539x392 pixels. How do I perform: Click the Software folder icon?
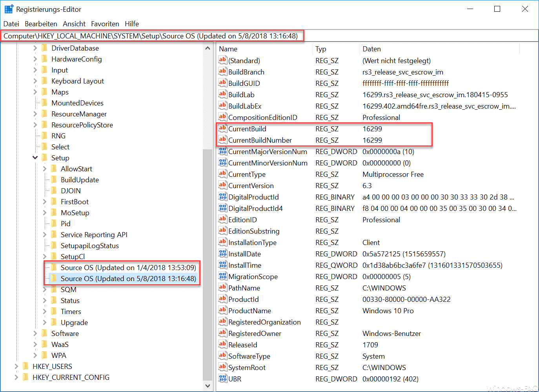pos(44,333)
